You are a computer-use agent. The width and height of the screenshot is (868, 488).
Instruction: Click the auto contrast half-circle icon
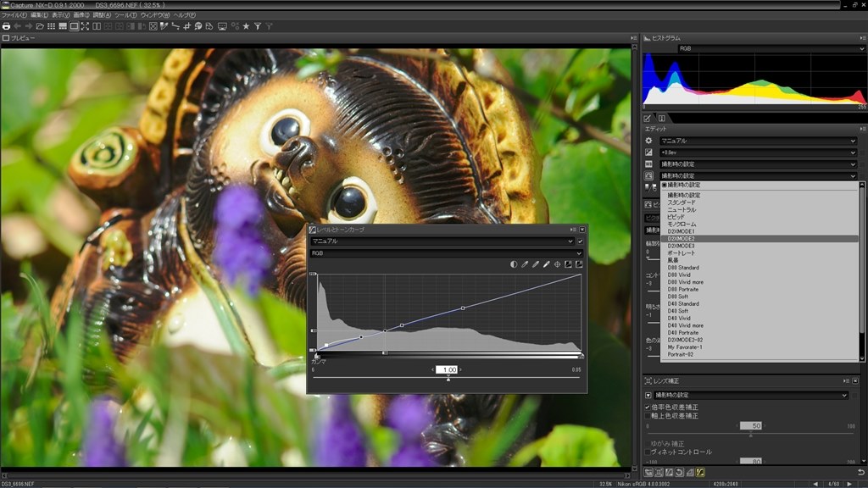pyautogui.click(x=514, y=264)
